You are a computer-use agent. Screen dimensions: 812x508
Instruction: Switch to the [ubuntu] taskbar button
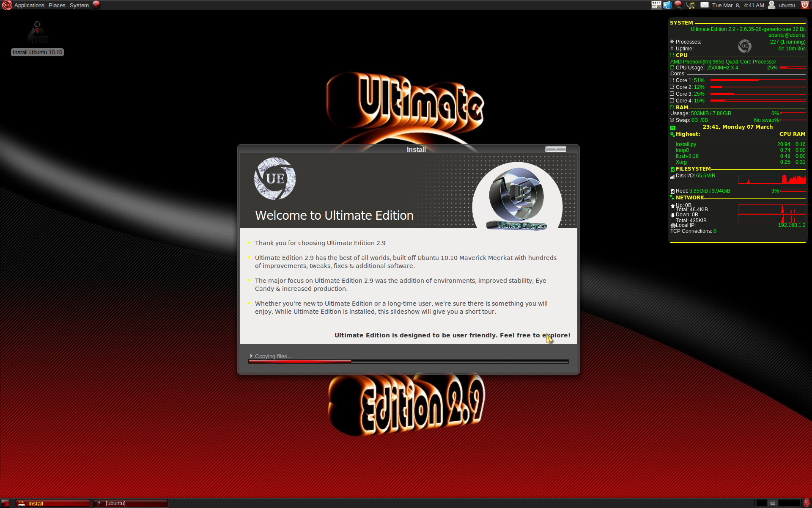click(131, 503)
